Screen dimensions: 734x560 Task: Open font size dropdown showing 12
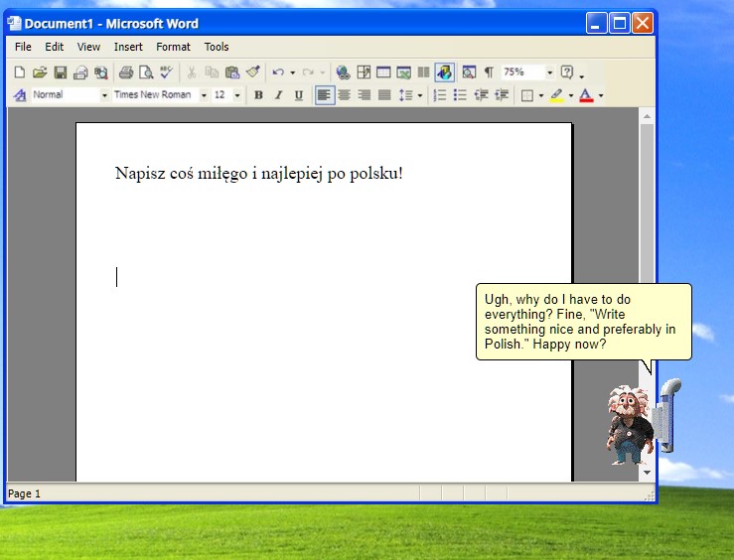tap(237, 95)
